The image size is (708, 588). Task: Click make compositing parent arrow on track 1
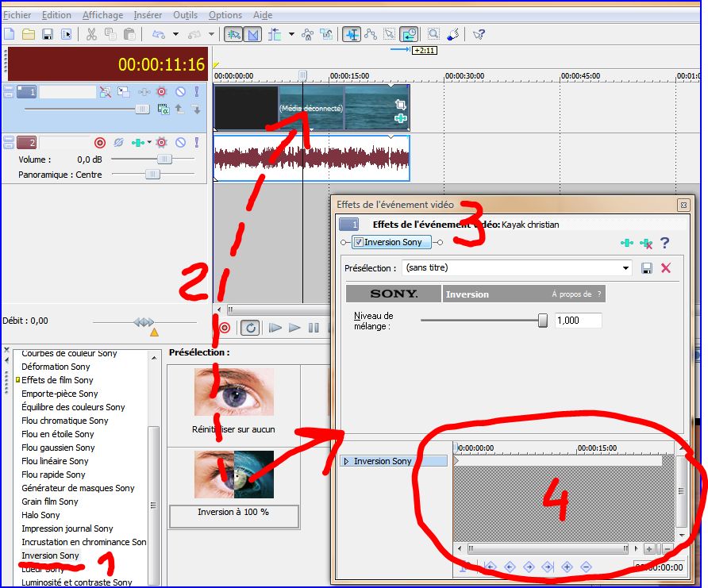(179, 109)
